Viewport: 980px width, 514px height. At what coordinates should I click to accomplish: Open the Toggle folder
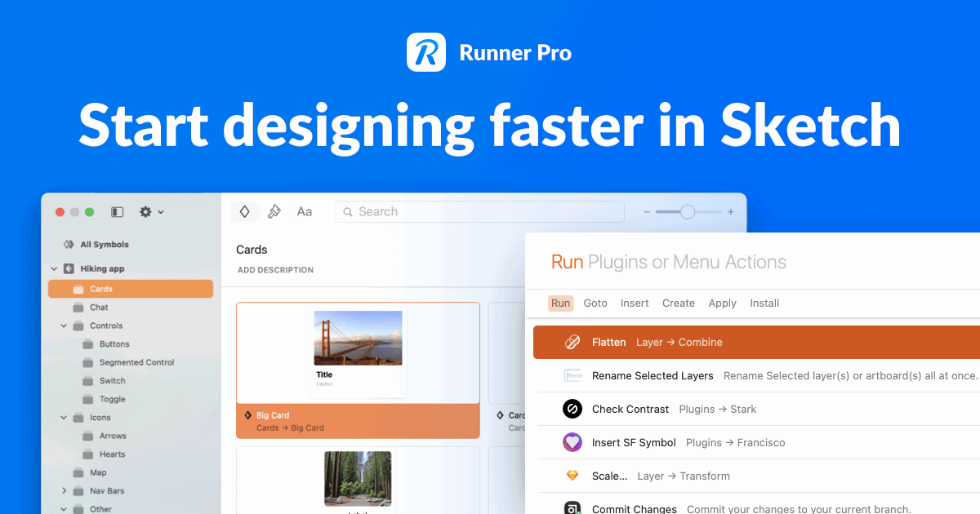[113, 399]
